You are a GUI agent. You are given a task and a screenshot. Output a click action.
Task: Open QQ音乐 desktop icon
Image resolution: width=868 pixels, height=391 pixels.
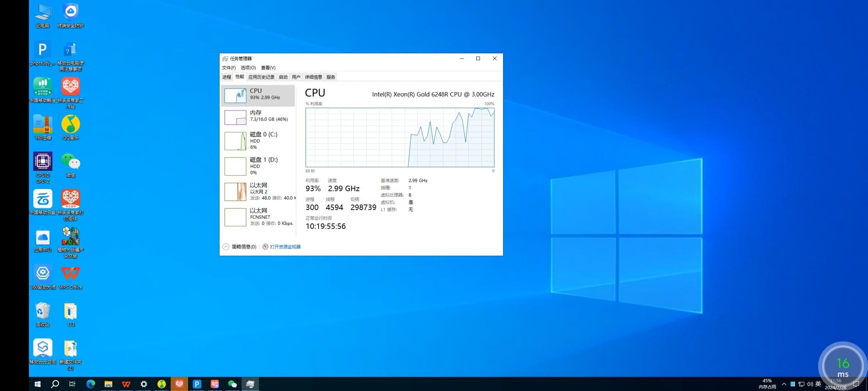tap(71, 127)
